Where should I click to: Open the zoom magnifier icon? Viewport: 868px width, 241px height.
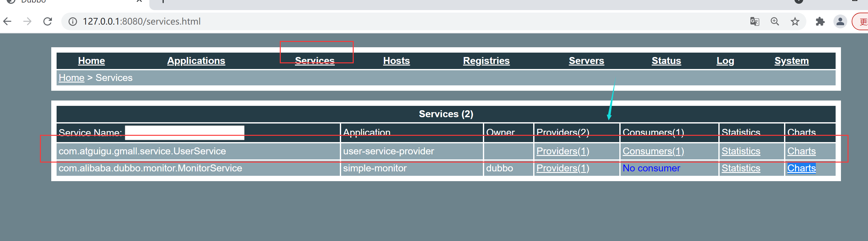coord(775,22)
